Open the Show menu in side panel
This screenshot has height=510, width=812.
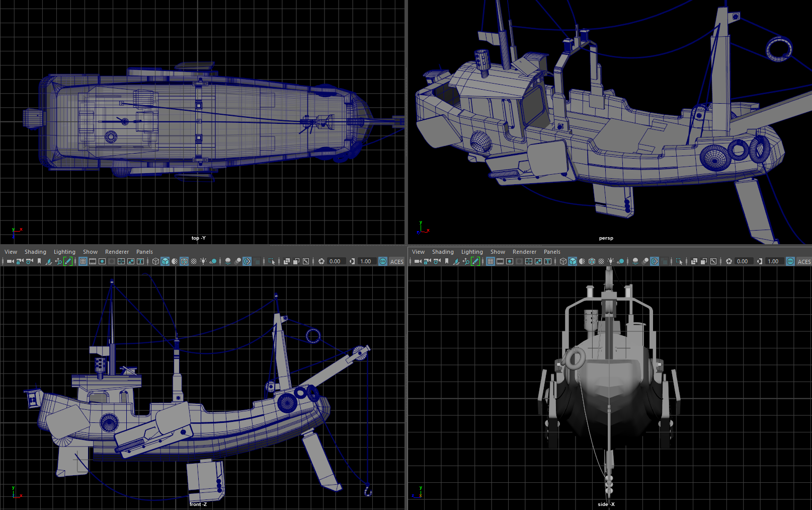(498, 252)
